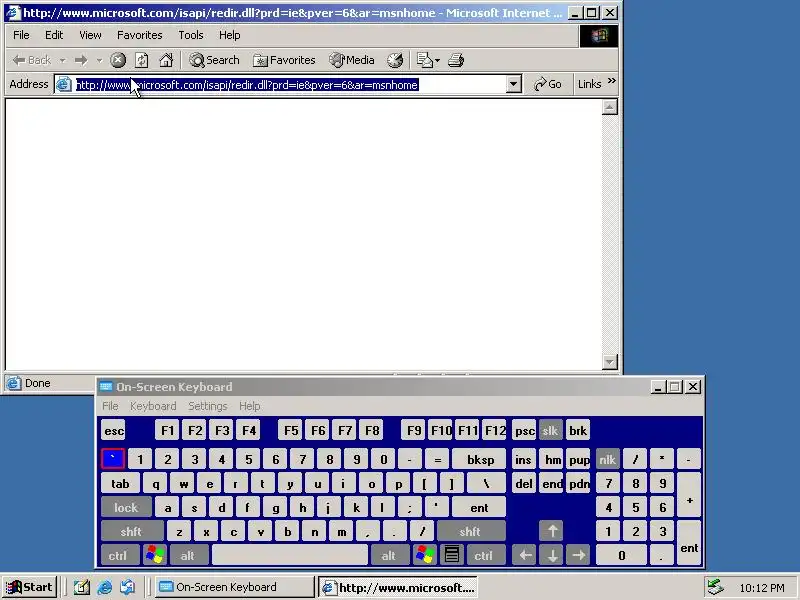Open the Tools menu in Internet Explorer
Screen dimensions: 800x600
pos(190,35)
